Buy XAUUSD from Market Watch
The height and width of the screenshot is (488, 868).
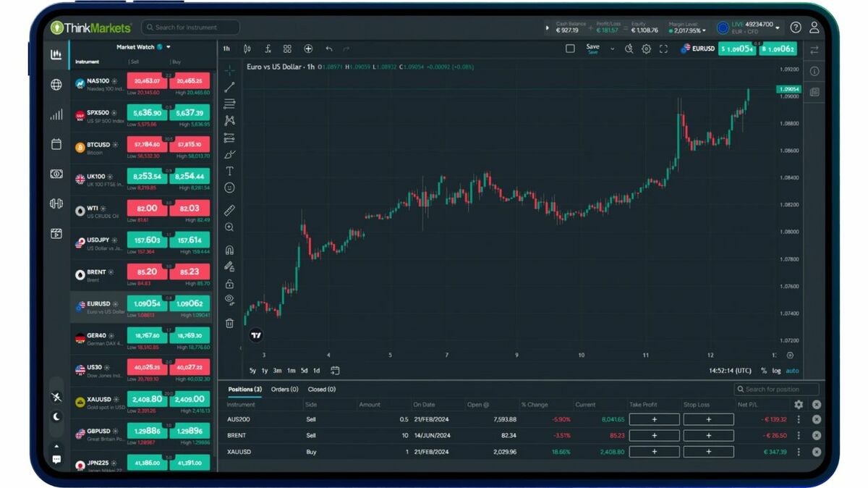click(190, 399)
